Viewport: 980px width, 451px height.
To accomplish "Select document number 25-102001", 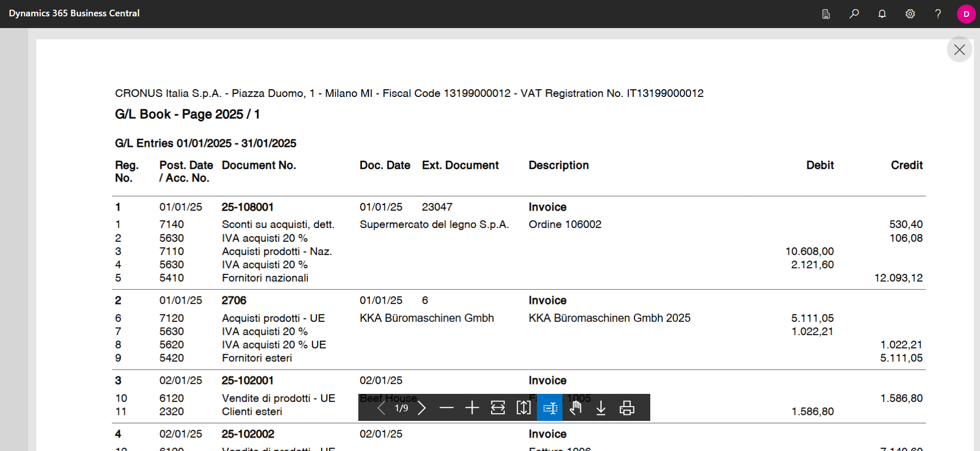I will click(248, 381).
